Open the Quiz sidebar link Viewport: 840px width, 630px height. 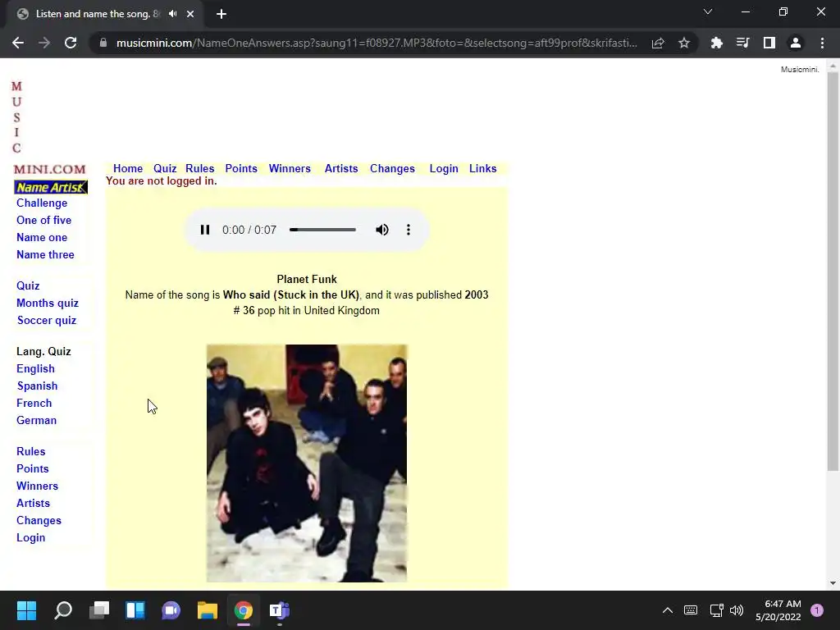tap(28, 285)
